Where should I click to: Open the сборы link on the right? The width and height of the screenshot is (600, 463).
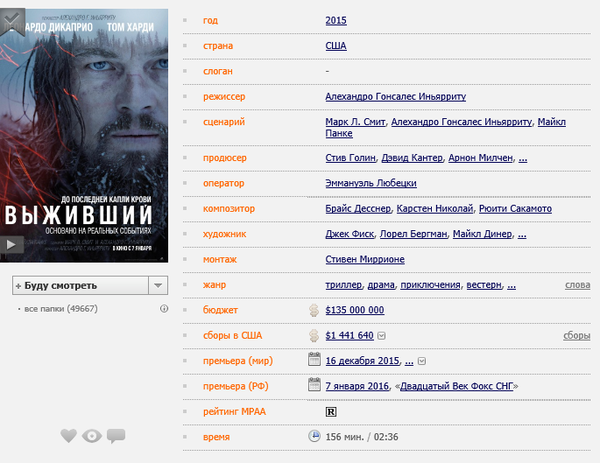576,336
